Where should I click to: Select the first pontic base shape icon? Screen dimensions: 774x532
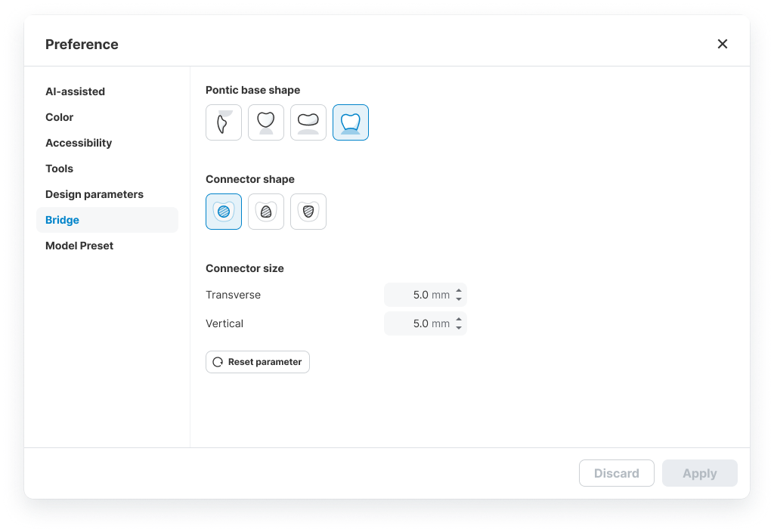[x=224, y=122]
